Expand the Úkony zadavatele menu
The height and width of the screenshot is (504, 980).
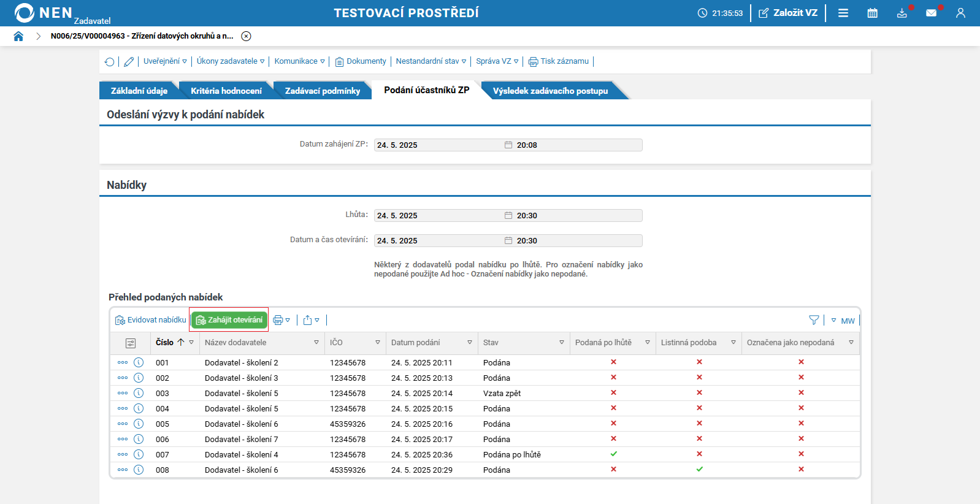tap(231, 61)
